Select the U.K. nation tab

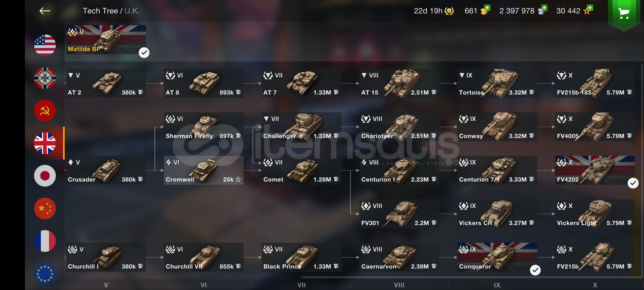tap(45, 143)
